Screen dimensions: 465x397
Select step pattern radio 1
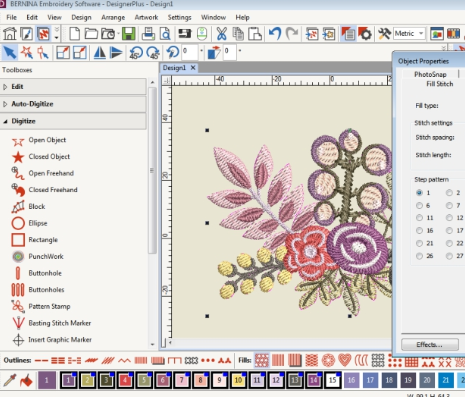[419, 193]
